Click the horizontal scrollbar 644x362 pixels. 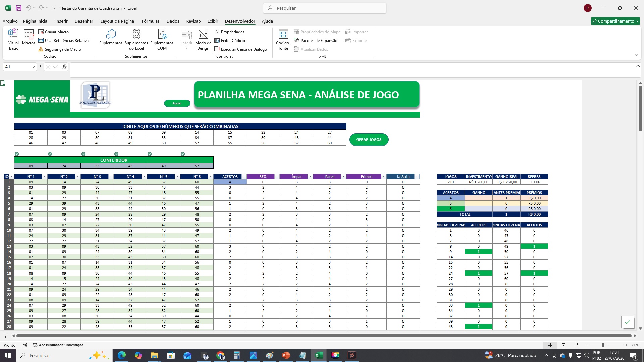click(x=324, y=336)
